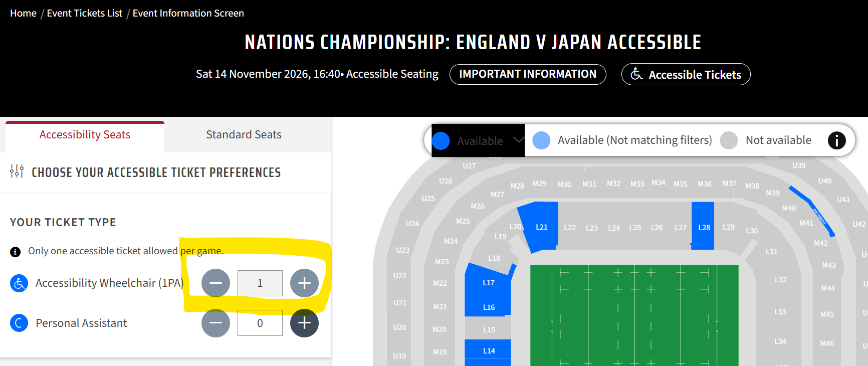Screen dimensions: 868x366
Task: Expand the Available legend dropdown
Action: [519, 140]
